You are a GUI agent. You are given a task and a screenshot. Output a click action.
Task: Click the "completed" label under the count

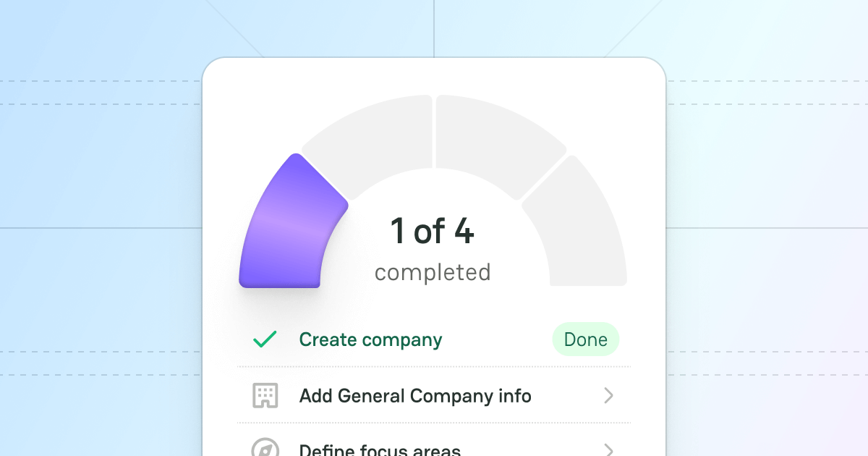(433, 273)
